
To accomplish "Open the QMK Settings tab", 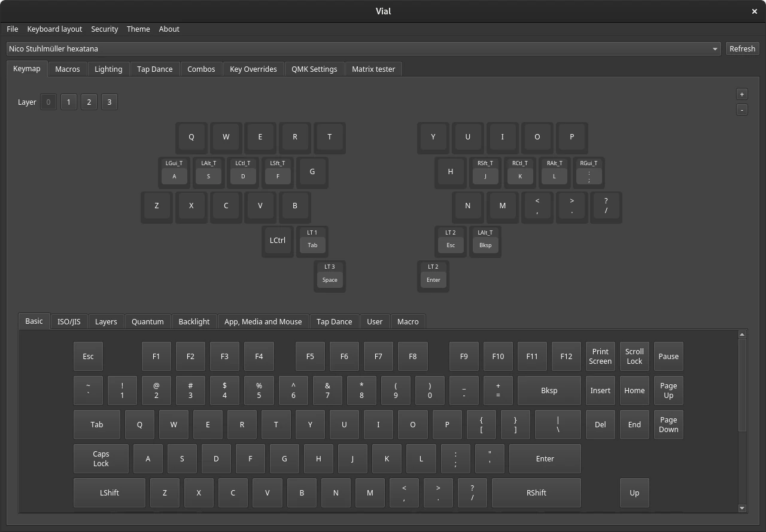I will pos(314,69).
